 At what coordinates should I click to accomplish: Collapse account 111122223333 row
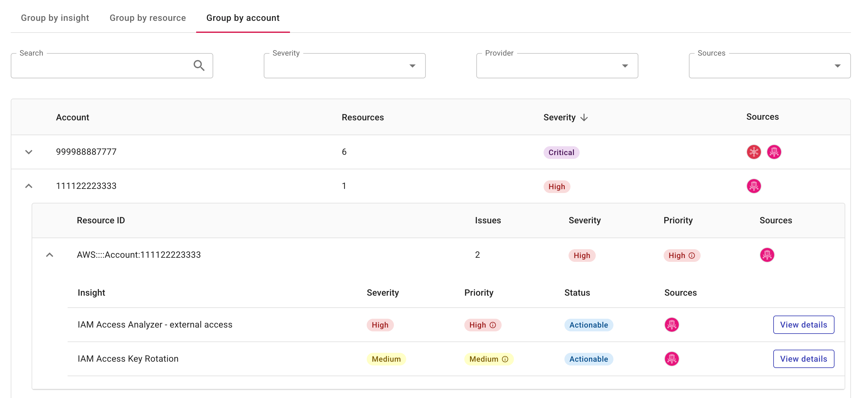coord(29,186)
